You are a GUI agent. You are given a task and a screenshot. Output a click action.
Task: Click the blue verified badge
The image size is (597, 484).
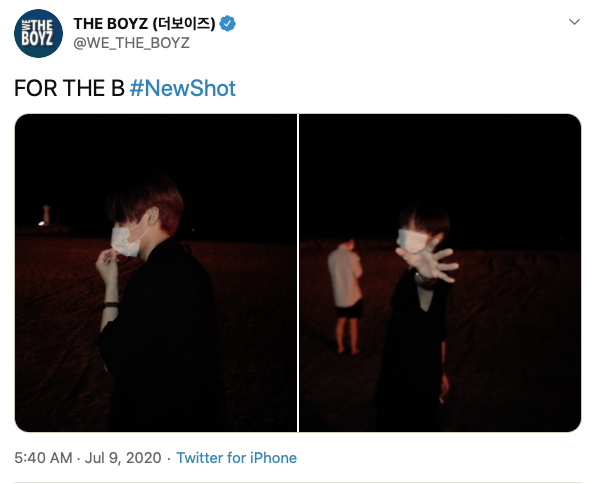coord(227,24)
